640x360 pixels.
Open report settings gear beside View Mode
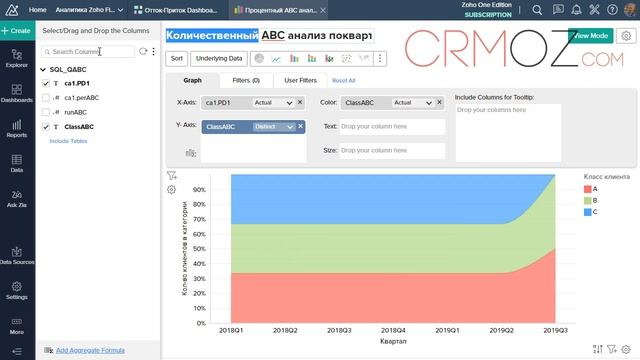[x=626, y=36]
